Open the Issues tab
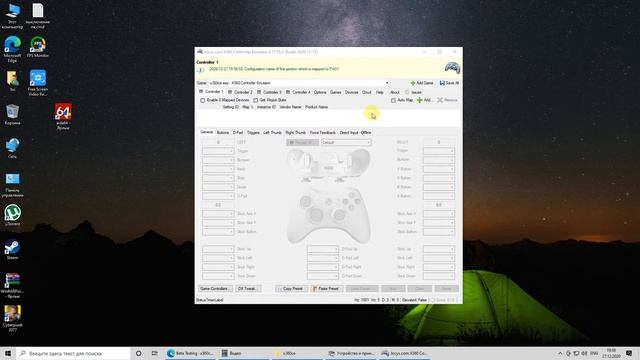Screen dimensions: 640x360 click(414, 92)
